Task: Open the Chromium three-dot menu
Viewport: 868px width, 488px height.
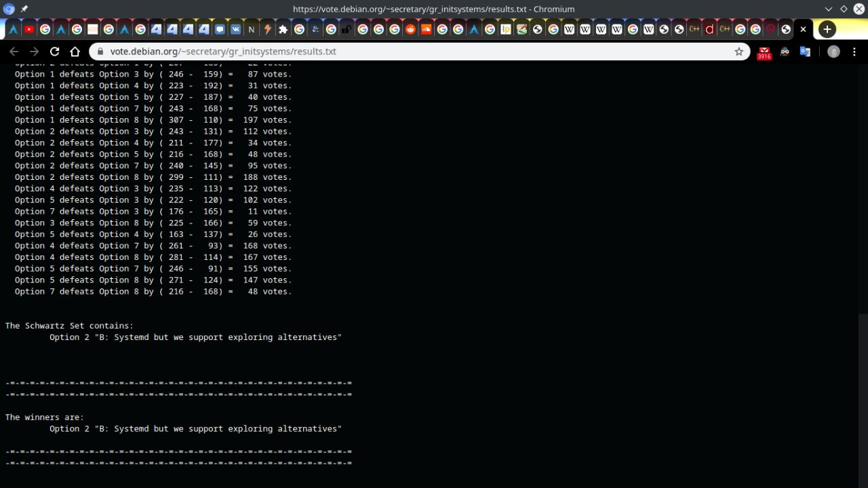Action: [854, 52]
